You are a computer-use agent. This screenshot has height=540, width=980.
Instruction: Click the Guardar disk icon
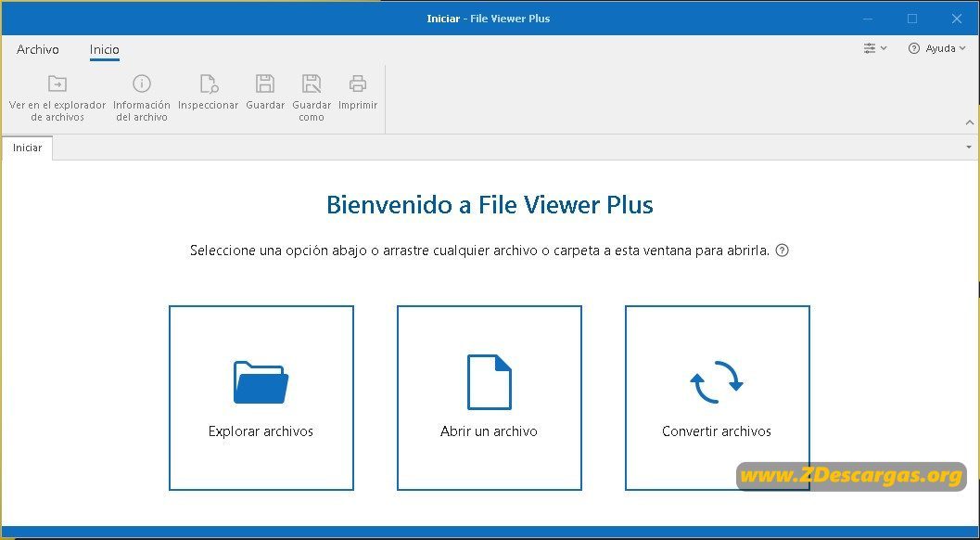(265, 84)
